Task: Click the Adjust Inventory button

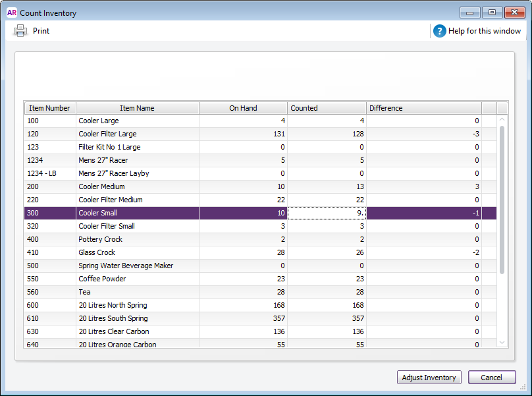Action: [429, 378]
